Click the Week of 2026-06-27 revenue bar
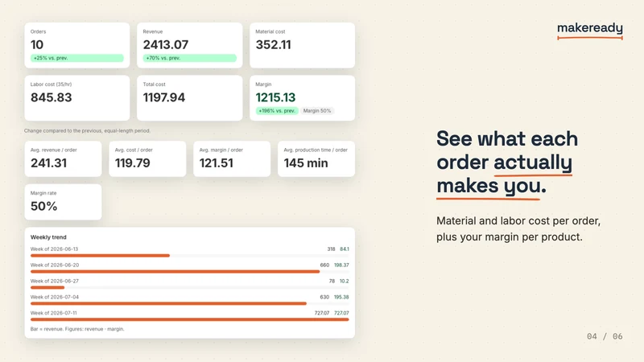 click(47, 288)
